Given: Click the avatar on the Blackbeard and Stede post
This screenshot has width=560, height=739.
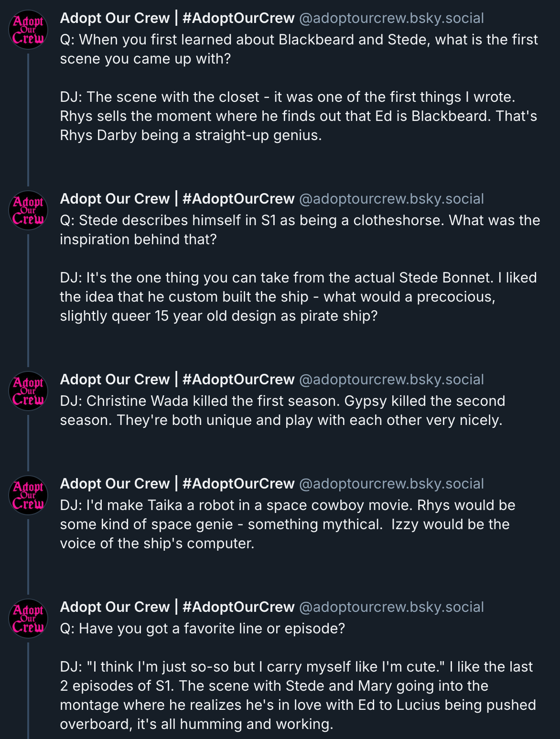Looking at the screenshot, I should click(28, 29).
